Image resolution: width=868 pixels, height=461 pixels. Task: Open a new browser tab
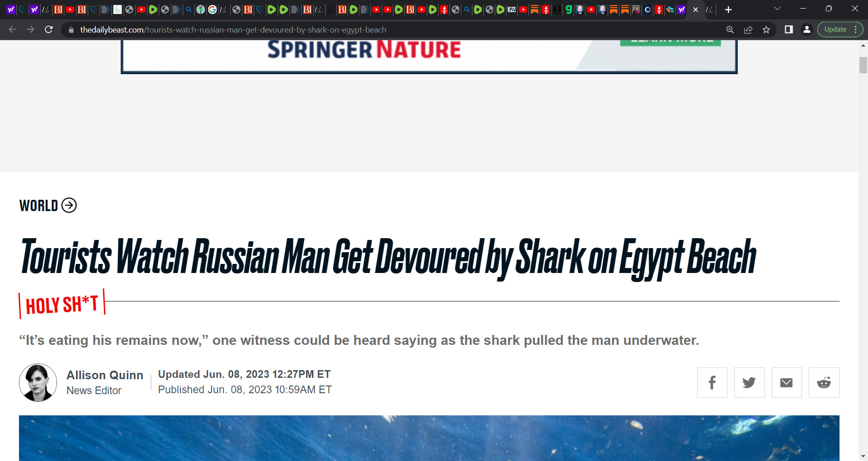point(728,9)
